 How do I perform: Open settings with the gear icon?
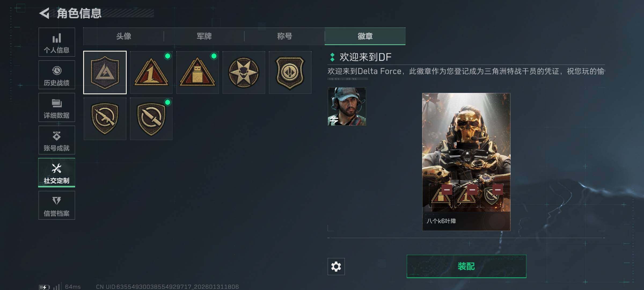tap(336, 266)
